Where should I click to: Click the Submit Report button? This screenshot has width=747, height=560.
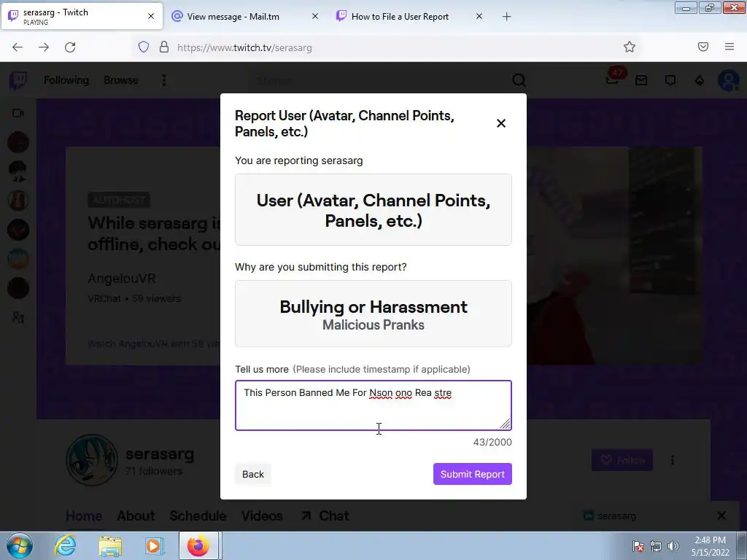[x=472, y=474]
